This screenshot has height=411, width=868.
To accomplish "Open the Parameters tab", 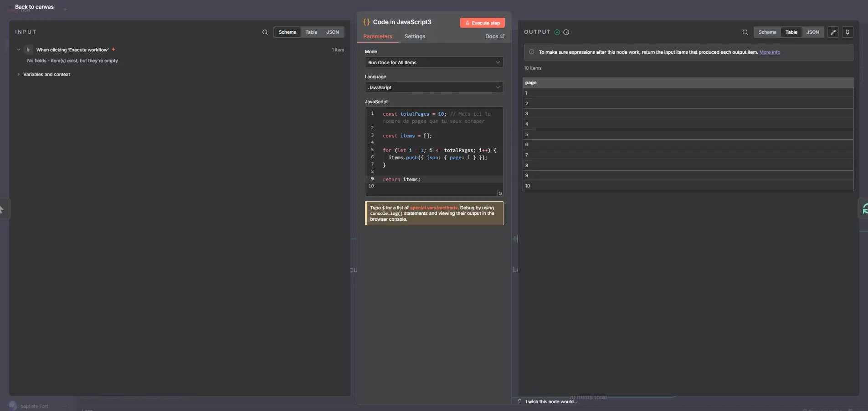I will tap(378, 36).
